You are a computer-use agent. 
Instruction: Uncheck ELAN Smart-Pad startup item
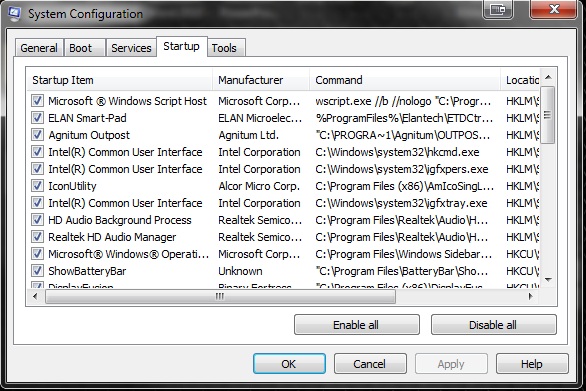click(37, 118)
